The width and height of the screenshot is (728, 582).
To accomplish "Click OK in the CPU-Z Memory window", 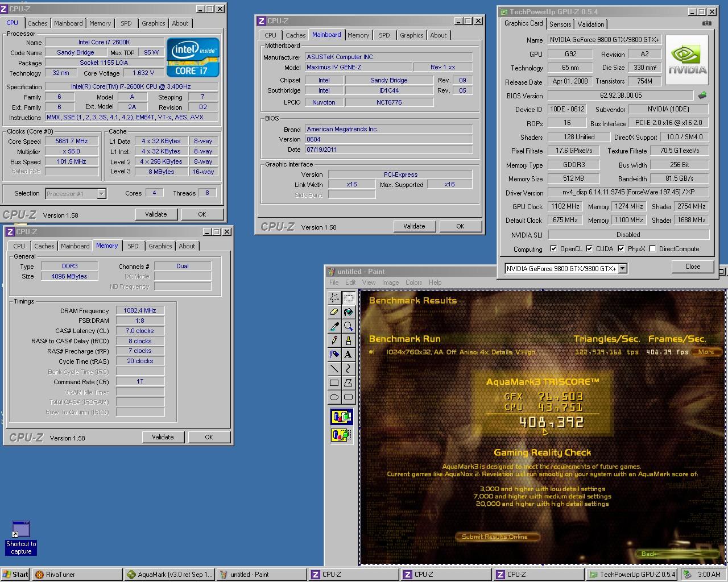I will tap(209, 437).
